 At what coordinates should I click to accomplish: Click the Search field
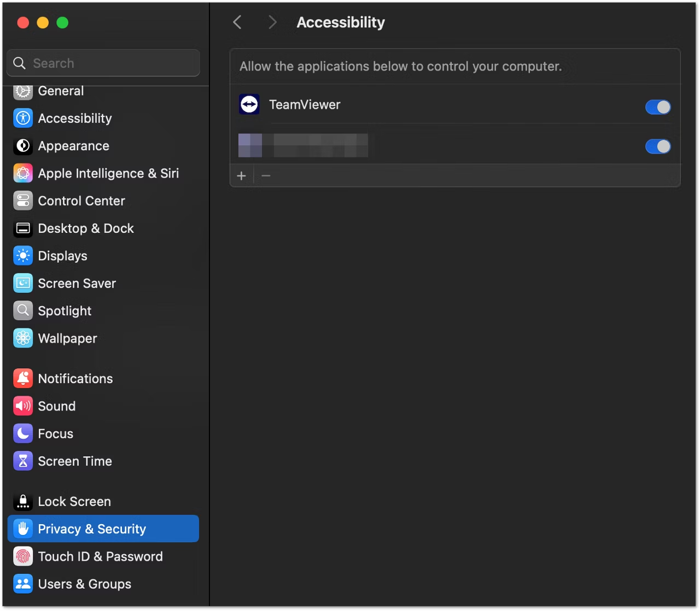click(x=103, y=63)
